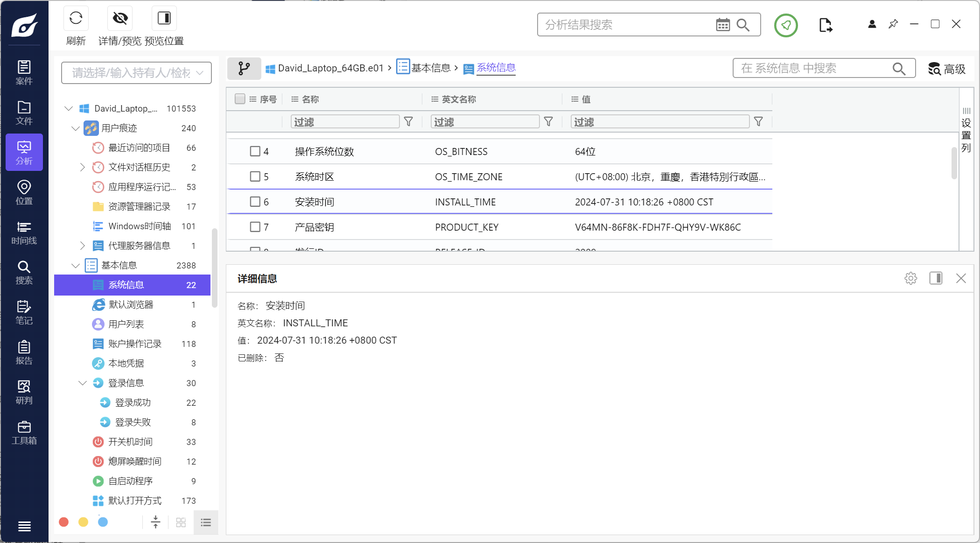Click the collapse-all tree icon

coord(155,522)
